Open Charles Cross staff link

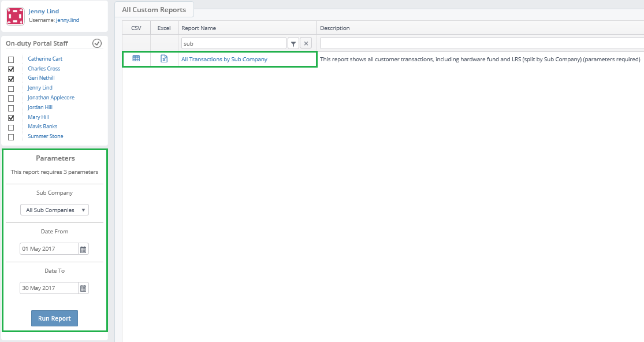(44, 69)
